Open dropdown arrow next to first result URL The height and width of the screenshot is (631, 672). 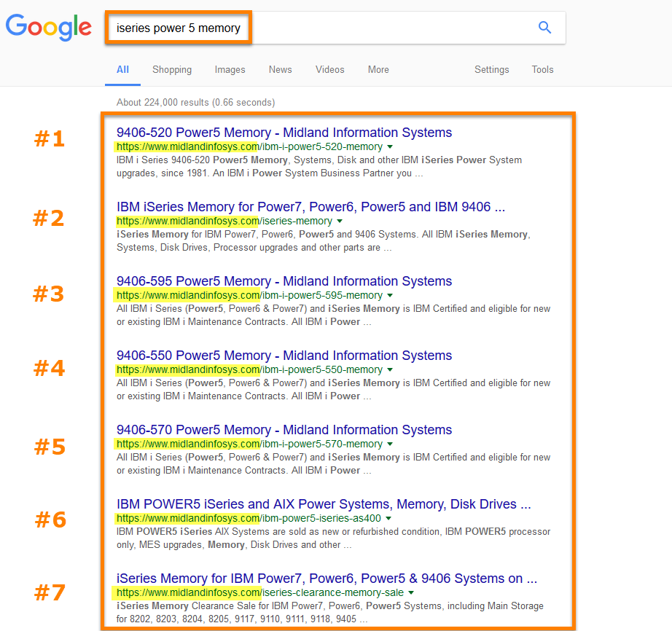(x=389, y=146)
